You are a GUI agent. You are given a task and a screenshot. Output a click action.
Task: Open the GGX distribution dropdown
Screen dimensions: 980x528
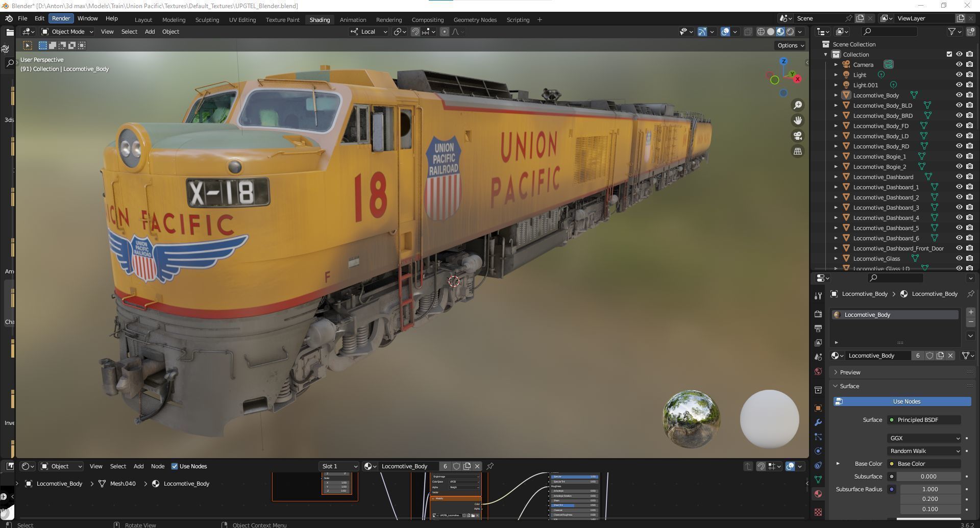point(924,438)
